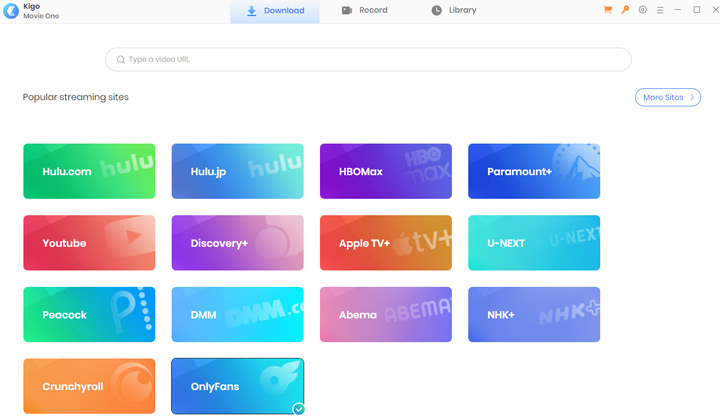
Task: Choose the HBOMax tile
Action: coord(386,171)
